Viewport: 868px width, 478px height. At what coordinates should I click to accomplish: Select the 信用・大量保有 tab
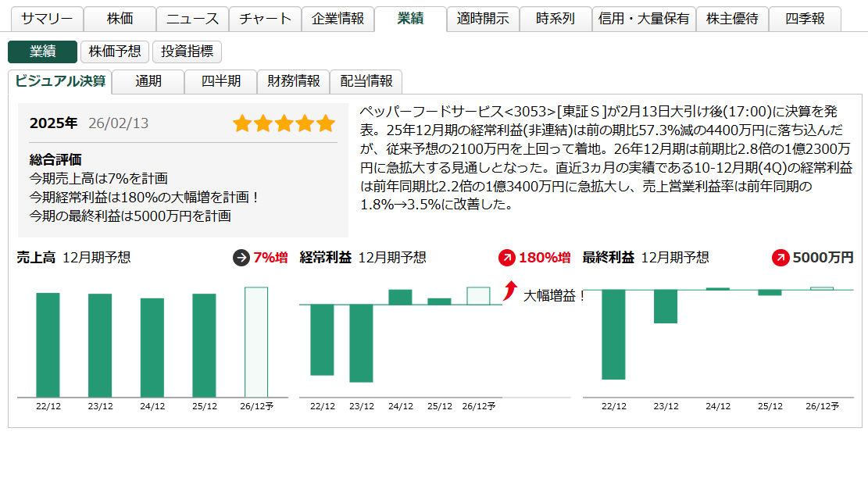[x=642, y=16]
